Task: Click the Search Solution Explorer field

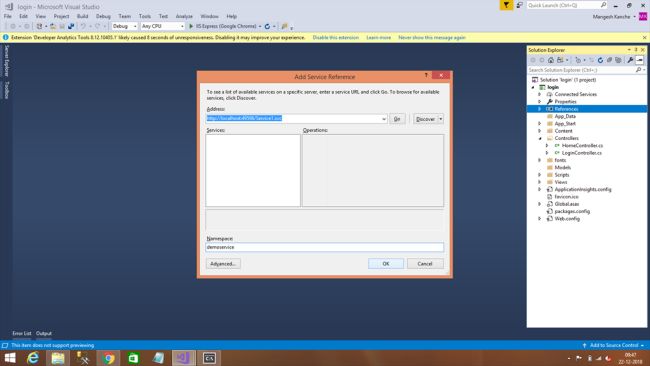Action: coord(581,70)
